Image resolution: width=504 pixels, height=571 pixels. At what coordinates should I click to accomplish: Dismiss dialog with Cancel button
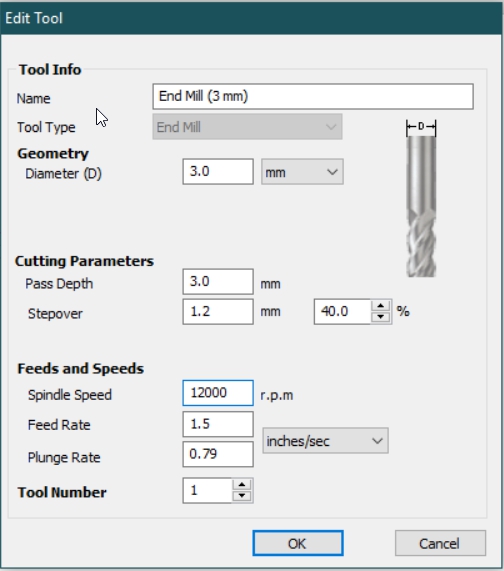[x=440, y=543]
